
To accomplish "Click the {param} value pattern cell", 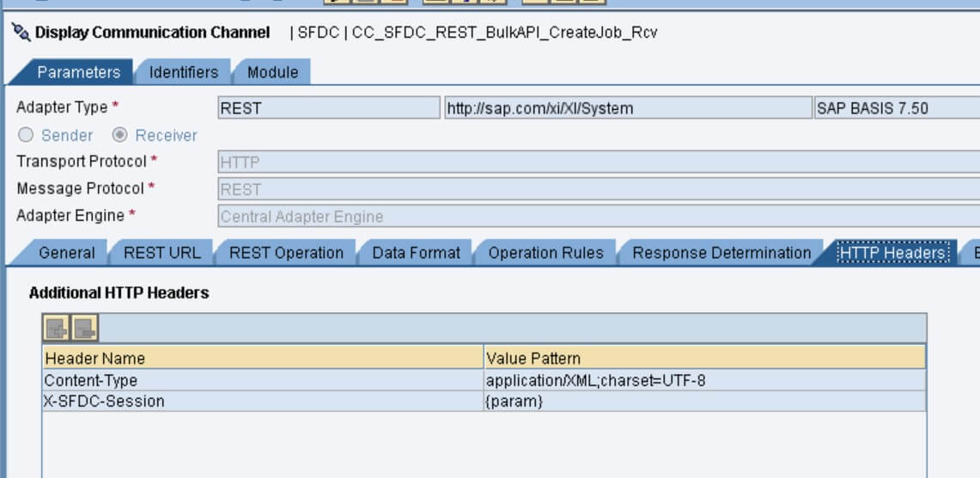I will point(704,401).
